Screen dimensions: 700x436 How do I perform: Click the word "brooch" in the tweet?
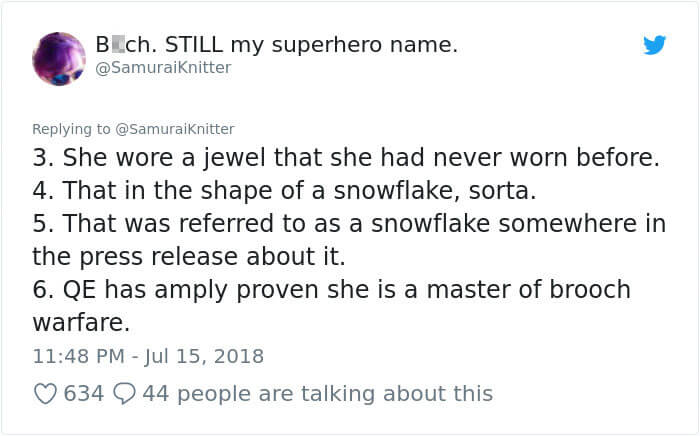click(x=586, y=290)
